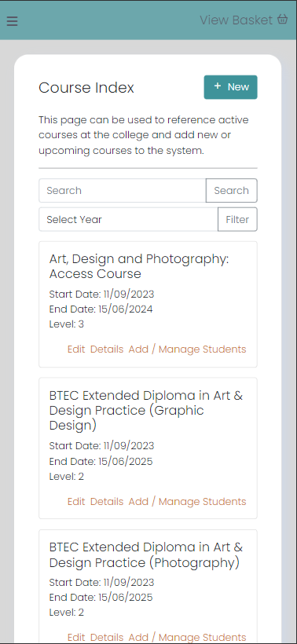Select the BTEC Photography course heading

pos(146,555)
